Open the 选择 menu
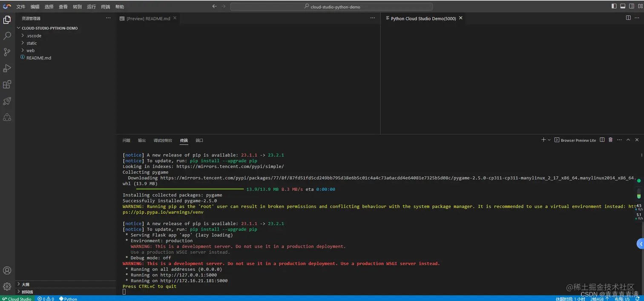The height and width of the screenshot is (301, 644). tap(49, 7)
